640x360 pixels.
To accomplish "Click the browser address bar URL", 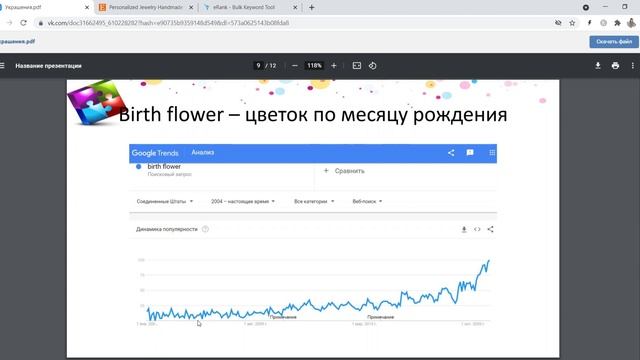I will (x=168, y=23).
